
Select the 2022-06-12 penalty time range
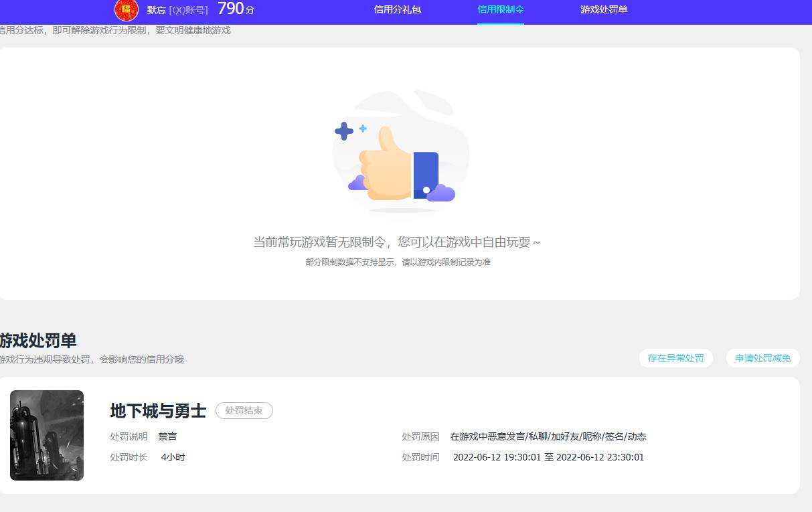[549, 457]
